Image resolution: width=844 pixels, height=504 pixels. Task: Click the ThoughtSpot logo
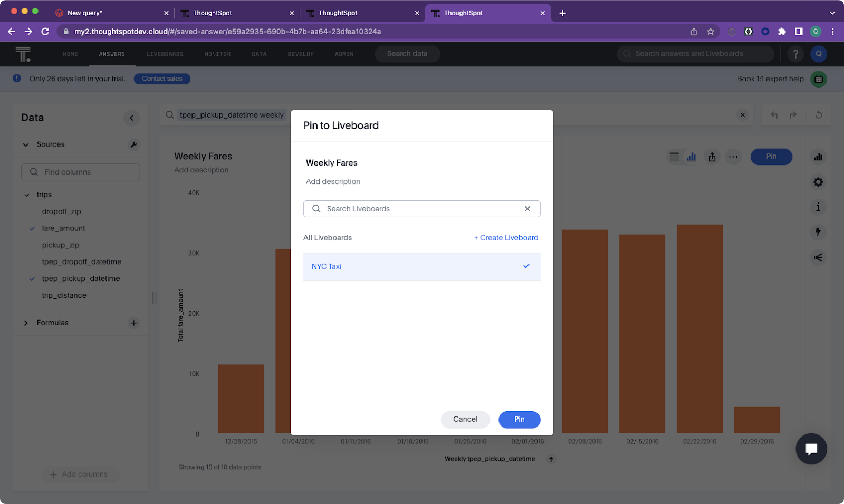tap(23, 54)
